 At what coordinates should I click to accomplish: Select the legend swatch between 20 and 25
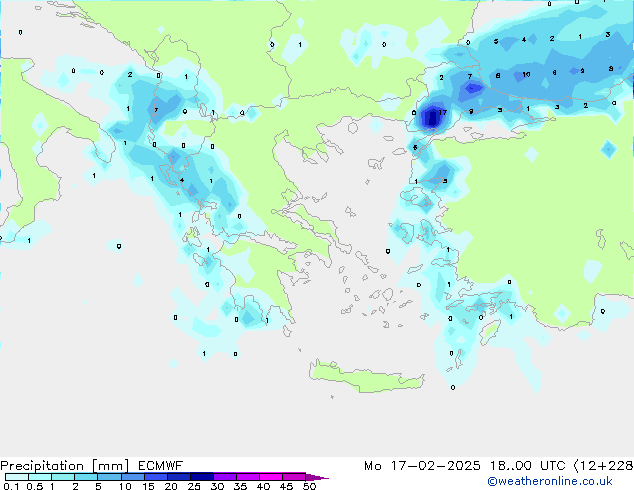point(179,477)
